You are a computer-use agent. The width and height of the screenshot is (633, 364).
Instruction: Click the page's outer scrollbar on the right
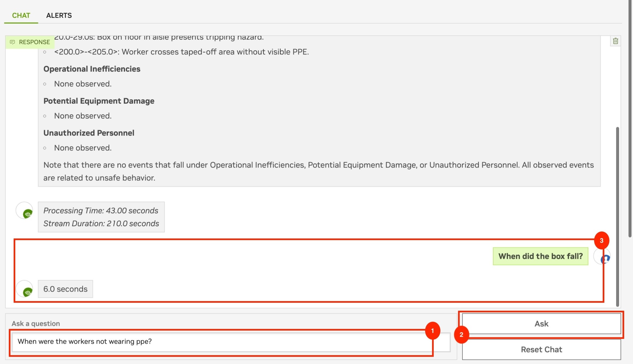tap(630, 118)
